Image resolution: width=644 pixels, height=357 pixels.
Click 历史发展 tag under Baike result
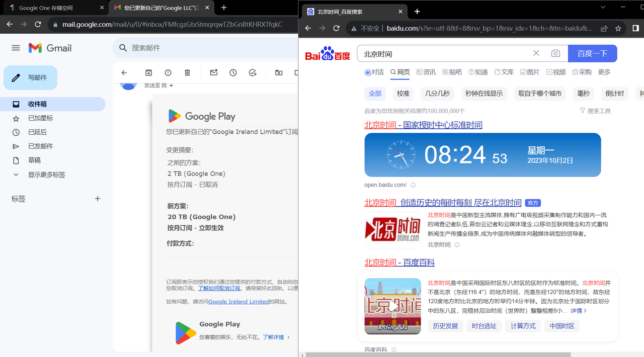point(445,326)
